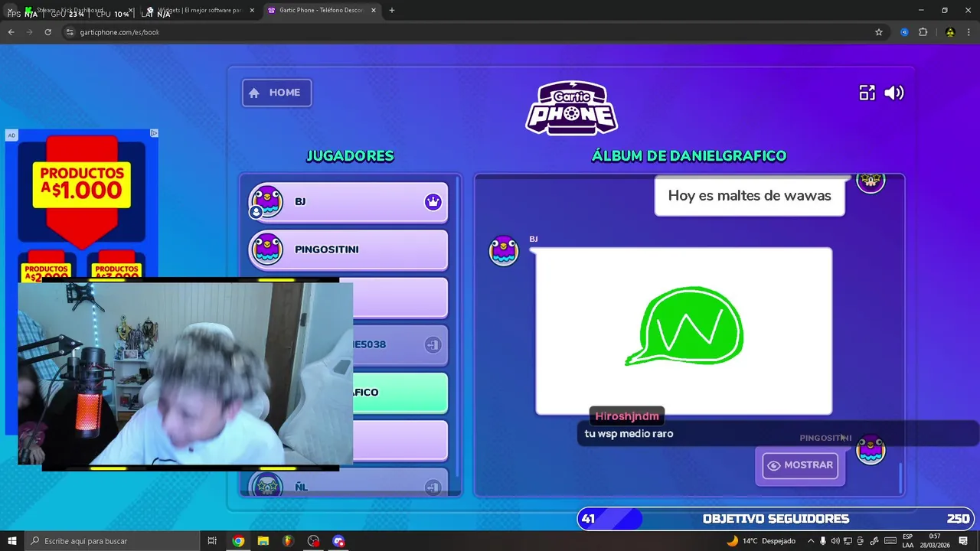Open File Explorer from the taskbar
Screen dimensions: 980x551
click(x=263, y=541)
